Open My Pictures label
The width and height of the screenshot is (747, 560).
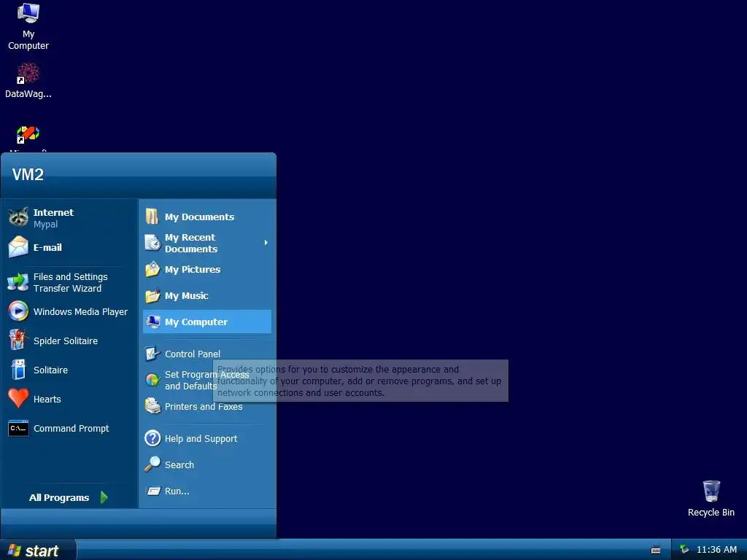coord(193,270)
